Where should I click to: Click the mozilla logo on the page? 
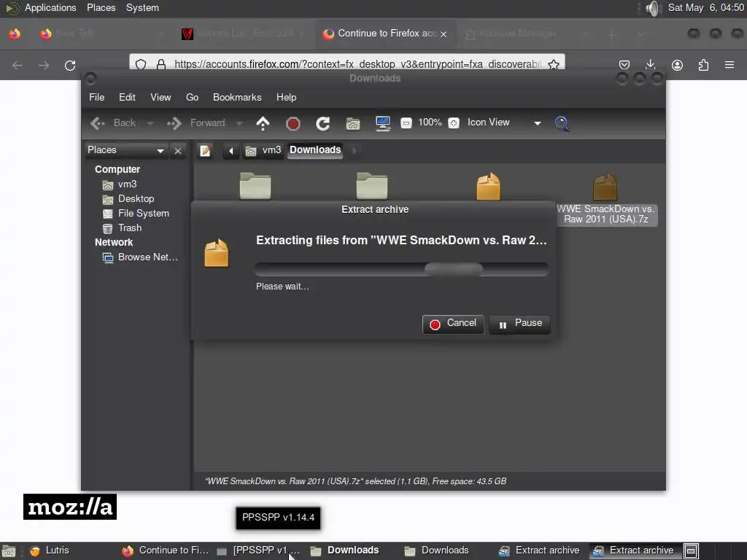pos(70,507)
